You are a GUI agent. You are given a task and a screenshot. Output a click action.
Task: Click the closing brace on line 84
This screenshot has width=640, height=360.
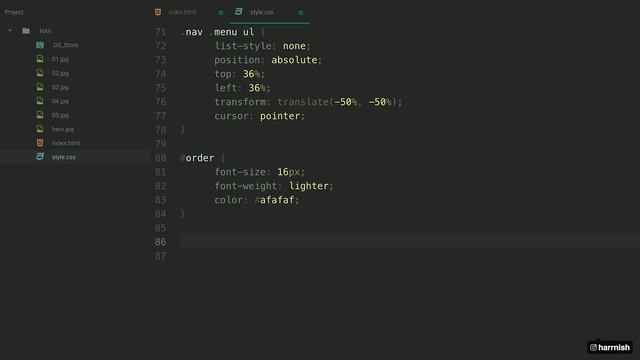point(182,214)
